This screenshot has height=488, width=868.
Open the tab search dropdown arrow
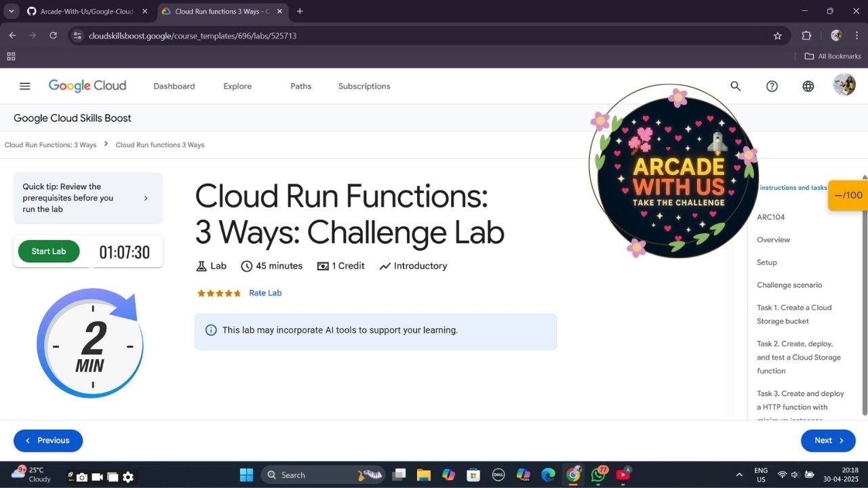click(11, 11)
